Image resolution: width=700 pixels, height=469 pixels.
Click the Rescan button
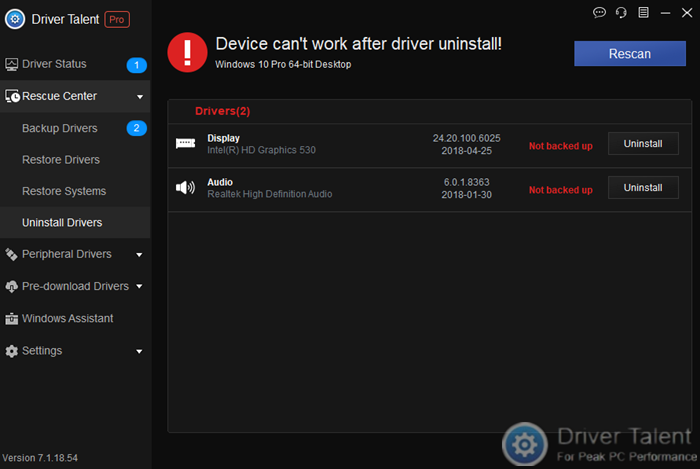pyautogui.click(x=629, y=54)
